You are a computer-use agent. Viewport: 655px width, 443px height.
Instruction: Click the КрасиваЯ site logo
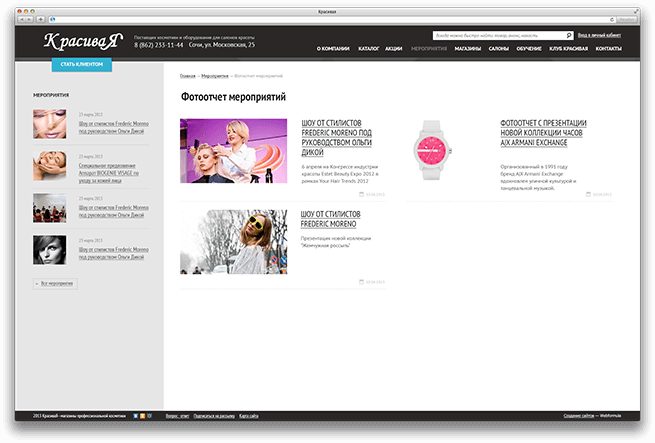(83, 41)
